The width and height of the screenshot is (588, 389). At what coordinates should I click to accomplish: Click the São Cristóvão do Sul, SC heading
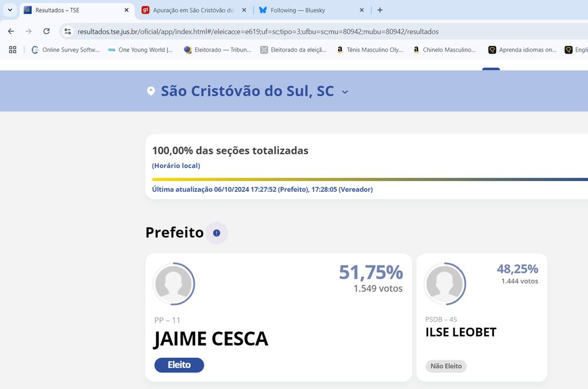pos(247,91)
